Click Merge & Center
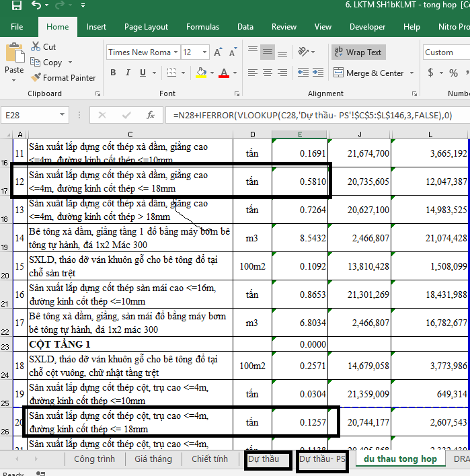The image size is (470, 476). (368, 73)
